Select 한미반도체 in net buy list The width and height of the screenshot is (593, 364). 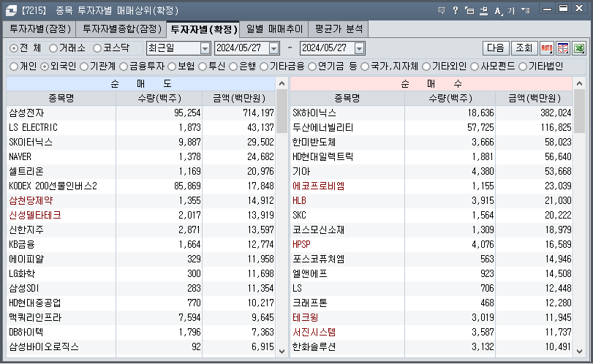pyautogui.click(x=431, y=142)
